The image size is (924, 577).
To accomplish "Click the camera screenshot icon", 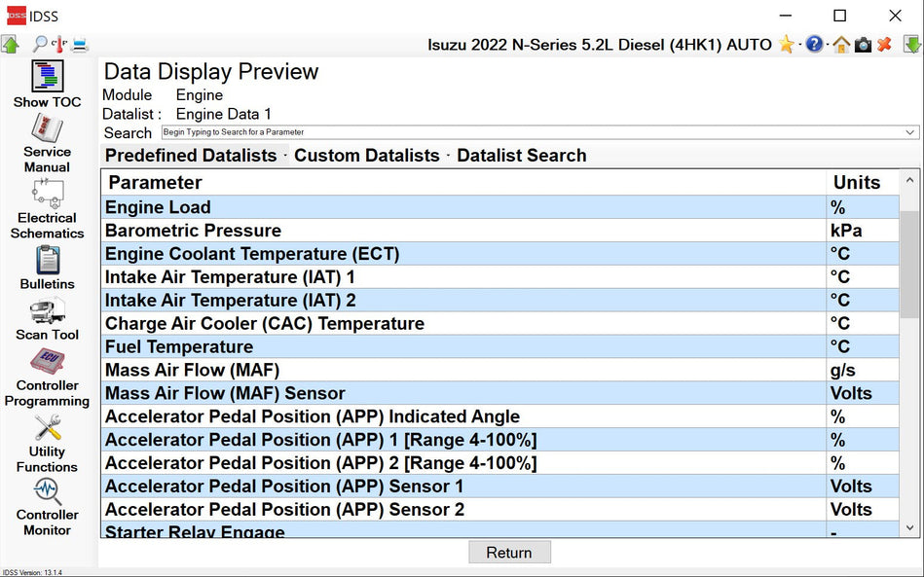I will pos(863,45).
